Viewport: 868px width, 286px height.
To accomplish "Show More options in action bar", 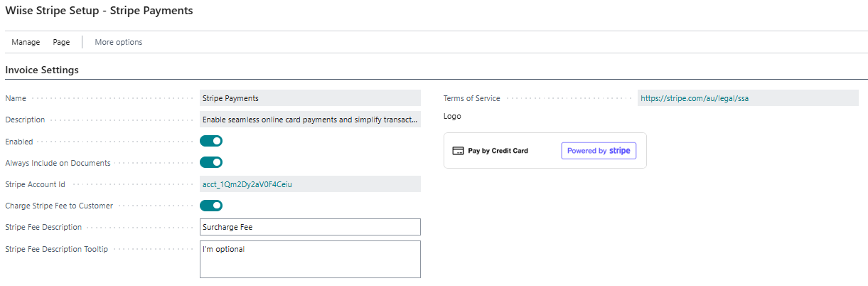I will pyautogui.click(x=119, y=42).
